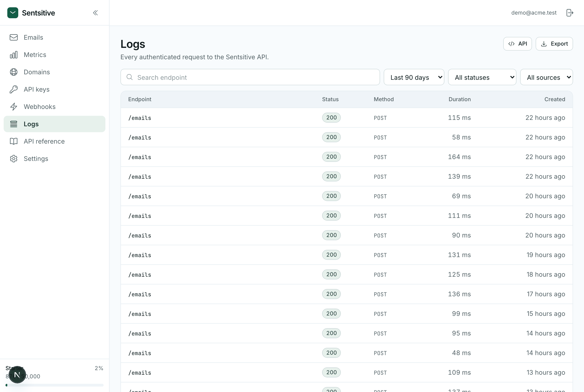
Task: Open the Webhooks section
Action: tap(55, 107)
